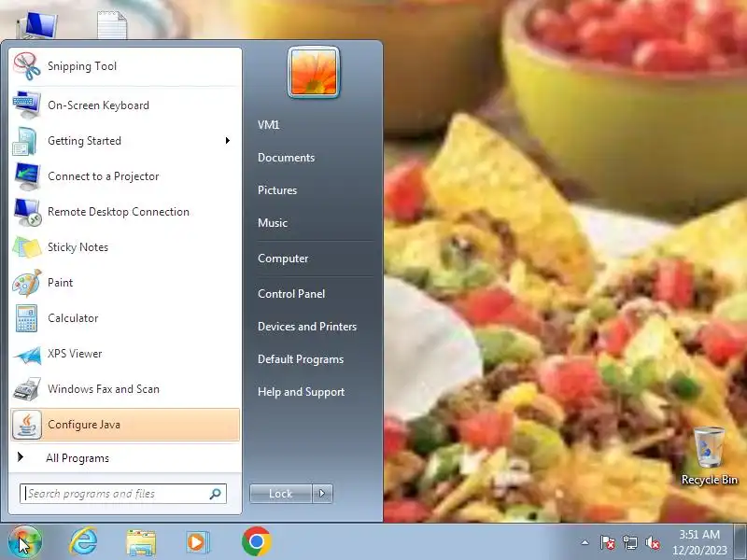Select the Snipping Tool text label
Viewport: 747px width, 560px height.
[82, 66]
